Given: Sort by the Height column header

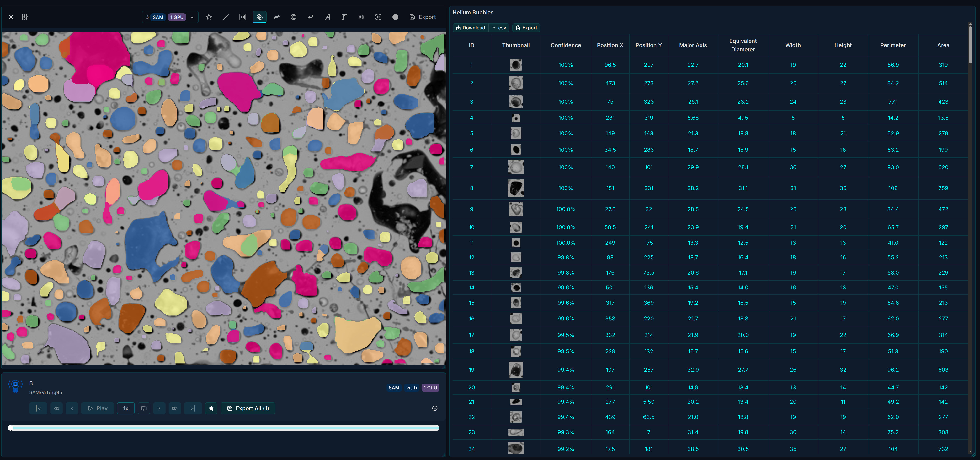Looking at the screenshot, I should coord(843,45).
